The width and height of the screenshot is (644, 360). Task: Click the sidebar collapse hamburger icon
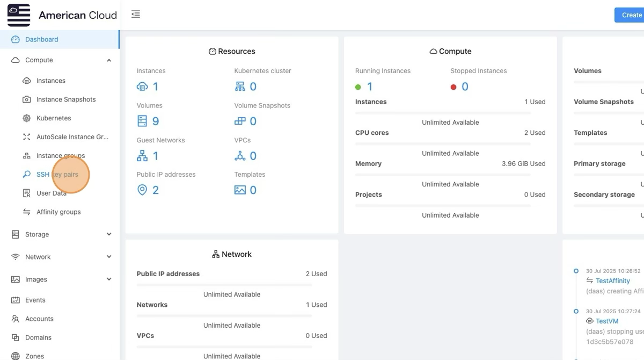coord(136,15)
